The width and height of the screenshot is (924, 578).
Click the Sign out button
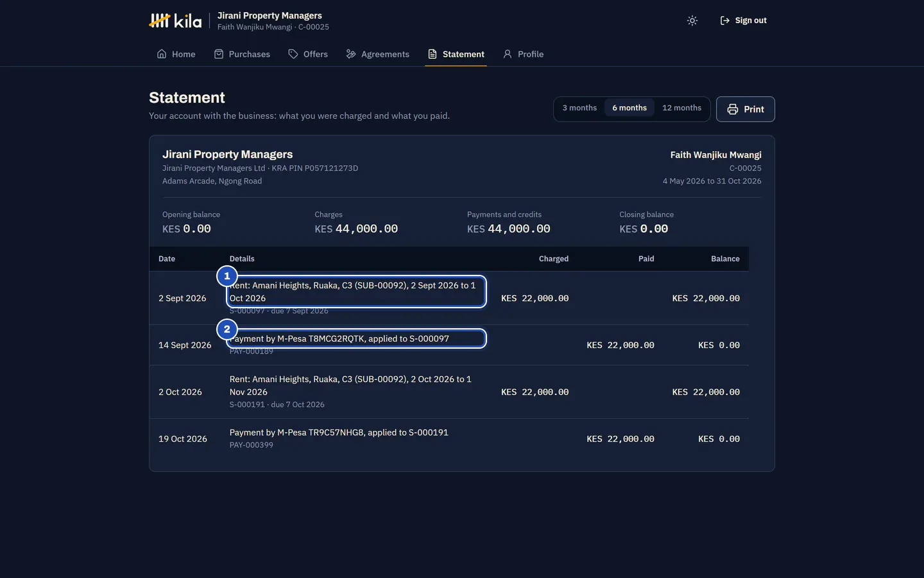point(743,21)
